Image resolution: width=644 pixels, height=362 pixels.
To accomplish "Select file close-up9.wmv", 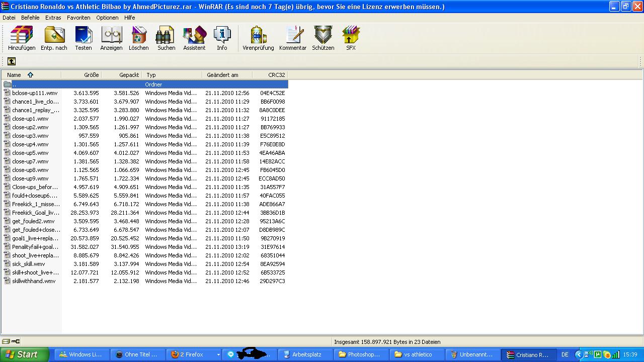I will (30, 178).
